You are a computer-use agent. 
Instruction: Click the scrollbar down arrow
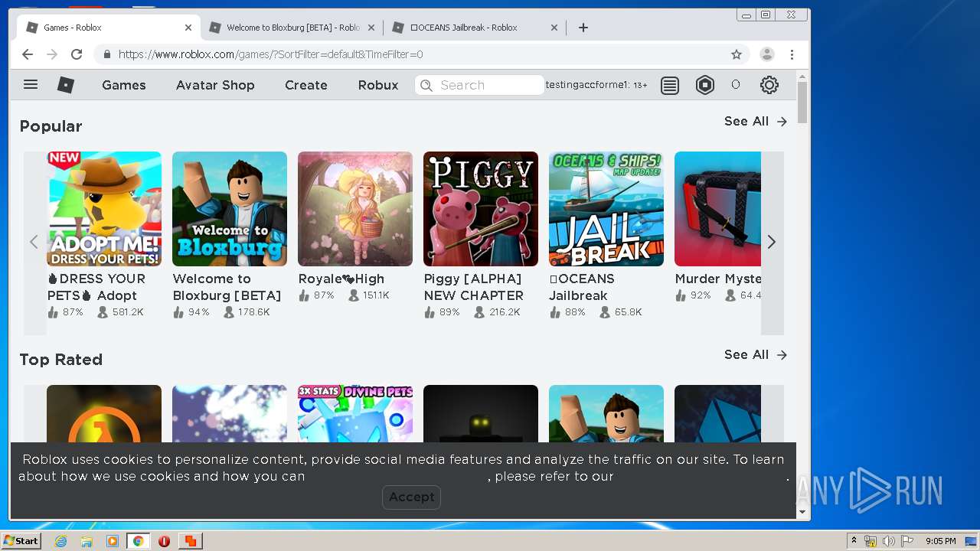click(x=802, y=512)
